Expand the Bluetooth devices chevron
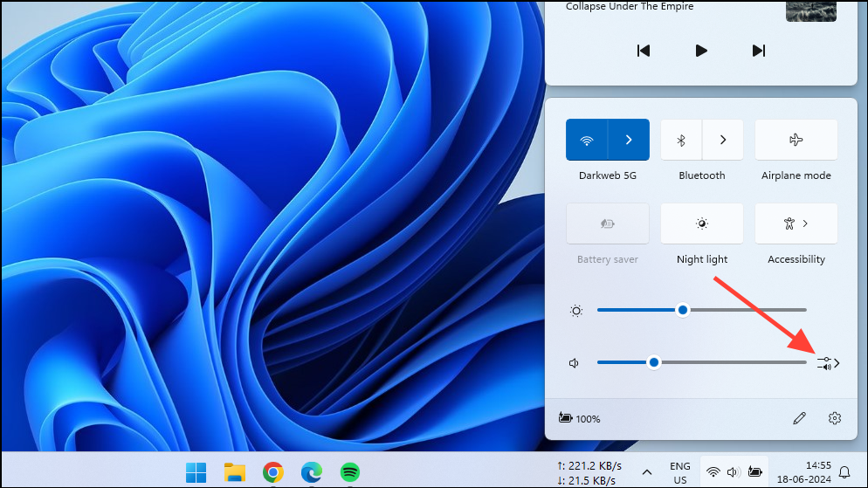Image resolution: width=868 pixels, height=488 pixels. coord(723,140)
